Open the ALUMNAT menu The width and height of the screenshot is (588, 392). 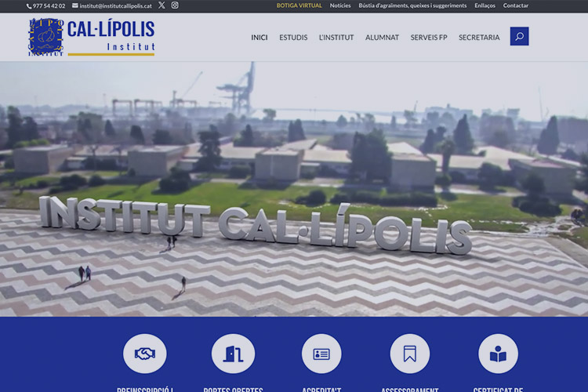[382, 37]
